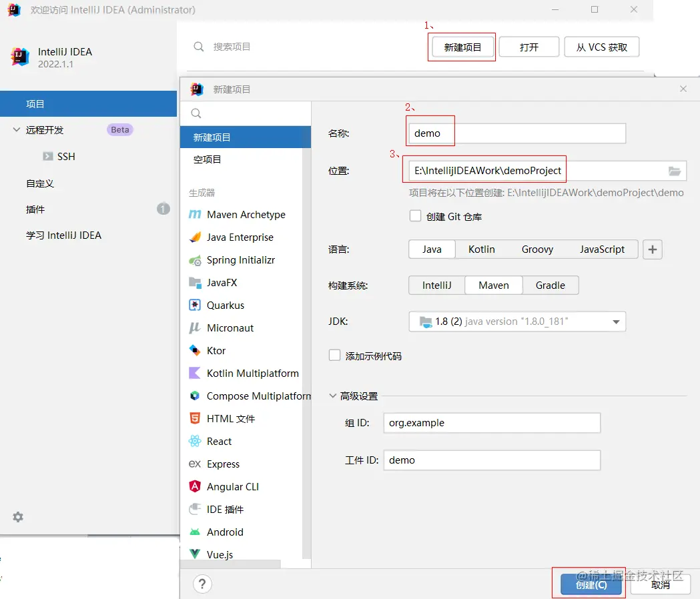This screenshot has height=599, width=700.
Task: Collapse the 高级设置 section
Action: pyautogui.click(x=332, y=396)
